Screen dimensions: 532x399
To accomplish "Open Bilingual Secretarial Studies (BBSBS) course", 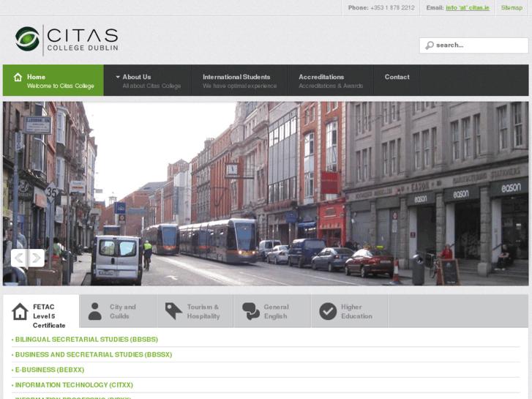I will (x=86, y=340).
